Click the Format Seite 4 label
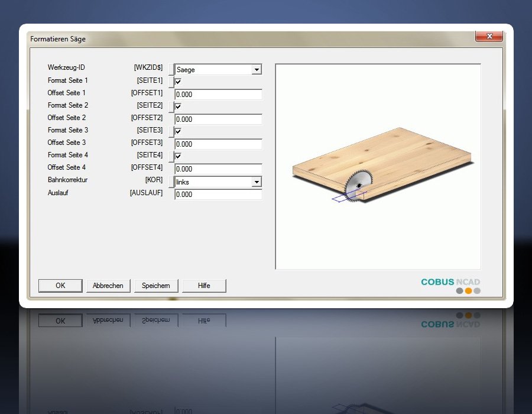This screenshot has height=414, width=532. [68, 155]
